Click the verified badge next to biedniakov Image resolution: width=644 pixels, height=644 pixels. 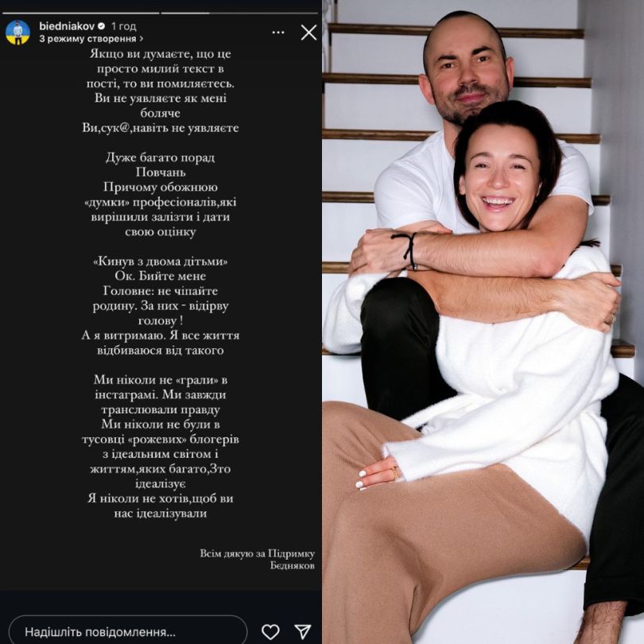[x=101, y=26]
